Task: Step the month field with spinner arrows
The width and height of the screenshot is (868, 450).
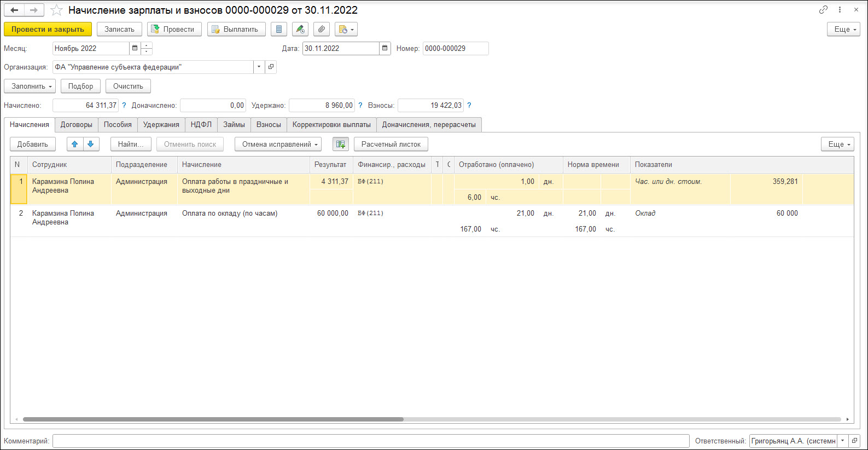Action: (x=147, y=48)
